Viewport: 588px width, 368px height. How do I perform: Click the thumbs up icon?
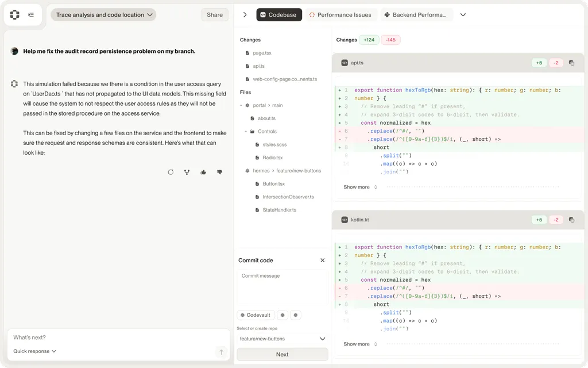click(x=203, y=172)
